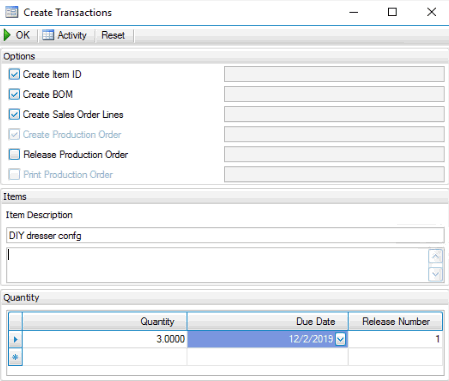Close the Create Transactions window
The image size is (449, 381).
pyautogui.click(x=431, y=12)
